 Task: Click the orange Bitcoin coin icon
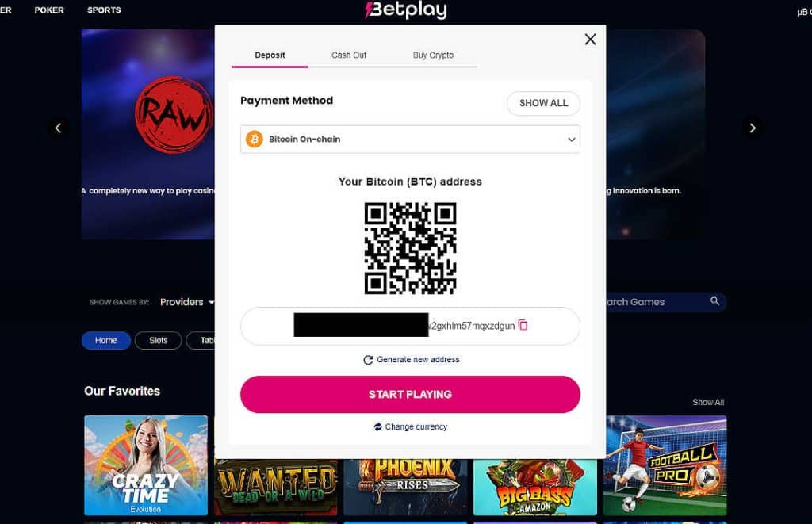point(255,140)
